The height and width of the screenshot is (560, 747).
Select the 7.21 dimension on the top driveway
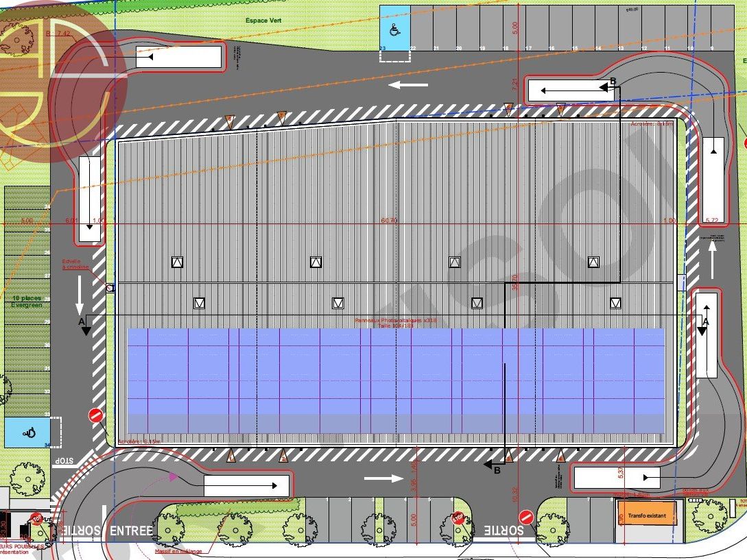coord(514,84)
